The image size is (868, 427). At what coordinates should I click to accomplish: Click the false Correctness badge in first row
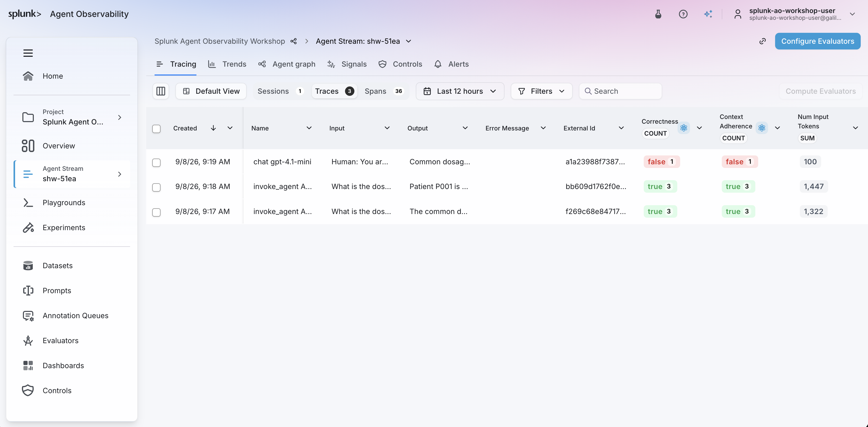(661, 162)
